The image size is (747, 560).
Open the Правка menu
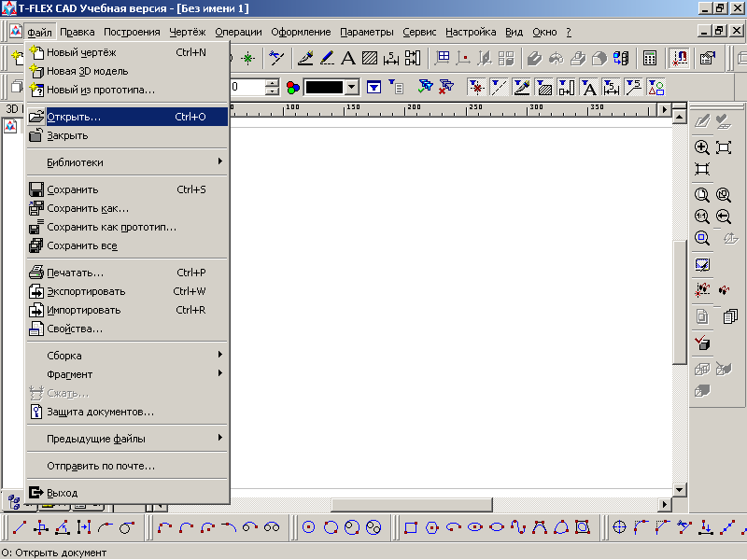78,32
